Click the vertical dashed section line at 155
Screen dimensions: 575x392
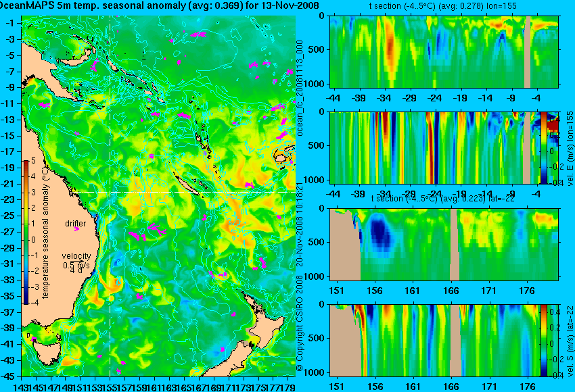tap(110, 196)
